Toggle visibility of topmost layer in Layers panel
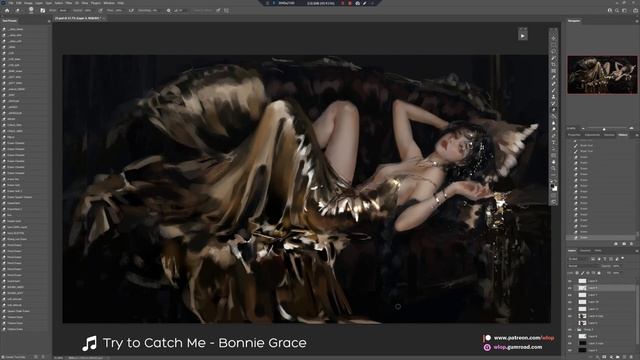Image resolution: width=640 pixels, height=360 pixels. click(569, 281)
